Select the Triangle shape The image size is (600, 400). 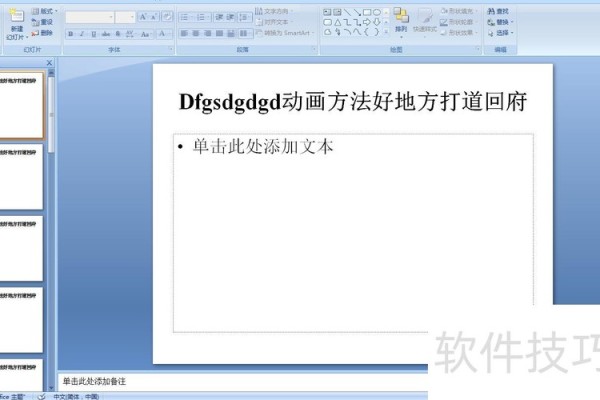(x=338, y=23)
